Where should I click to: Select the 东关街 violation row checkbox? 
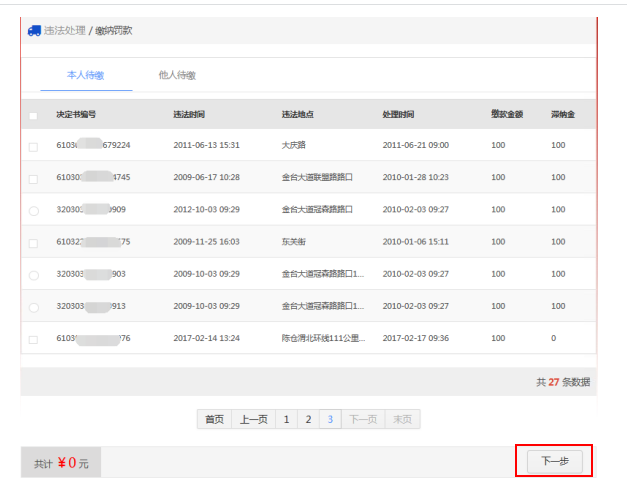tap(33, 242)
